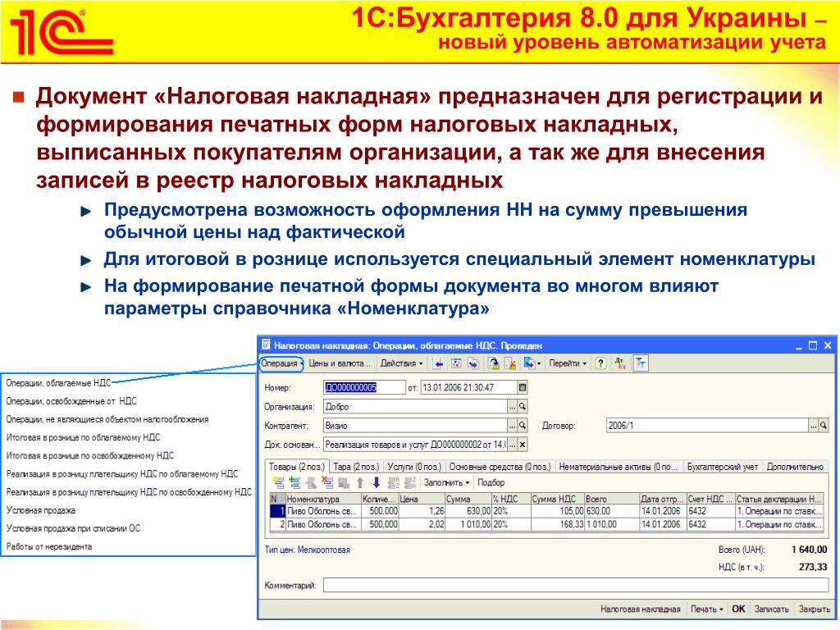The image size is (840, 630).
Task: Click the Организация field with Добро
Action: point(416,407)
